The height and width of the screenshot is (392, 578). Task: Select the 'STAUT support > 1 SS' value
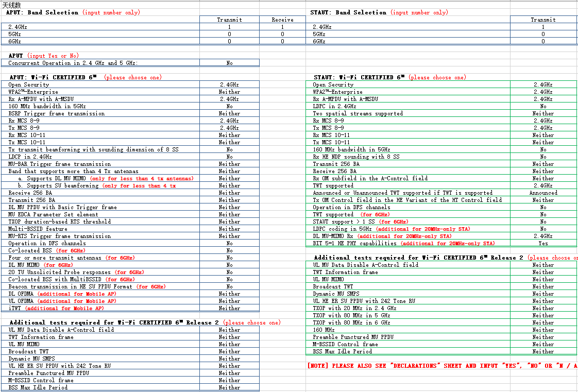click(x=543, y=222)
